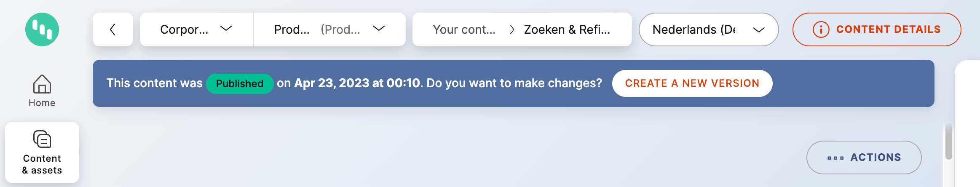Click the Your cont... breadcrumb link
980x187 pixels.
(464, 29)
